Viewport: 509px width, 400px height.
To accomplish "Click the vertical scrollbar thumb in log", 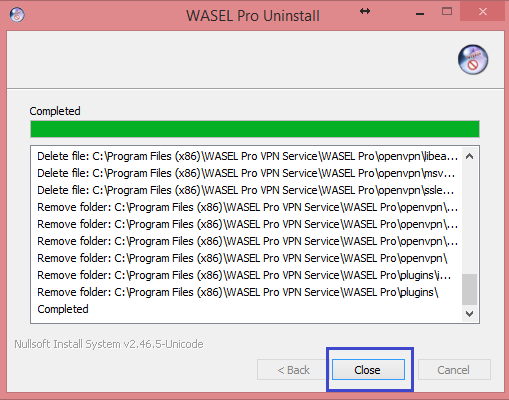I will coord(469,289).
